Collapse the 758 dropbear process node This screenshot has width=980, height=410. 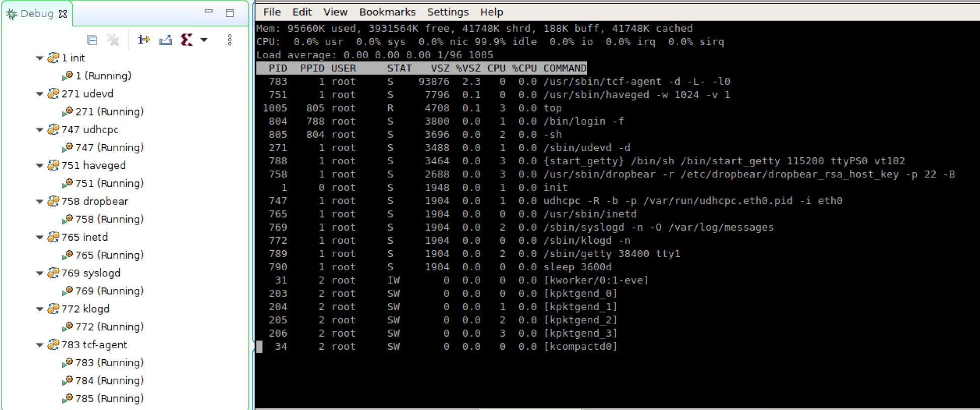pyautogui.click(x=40, y=201)
